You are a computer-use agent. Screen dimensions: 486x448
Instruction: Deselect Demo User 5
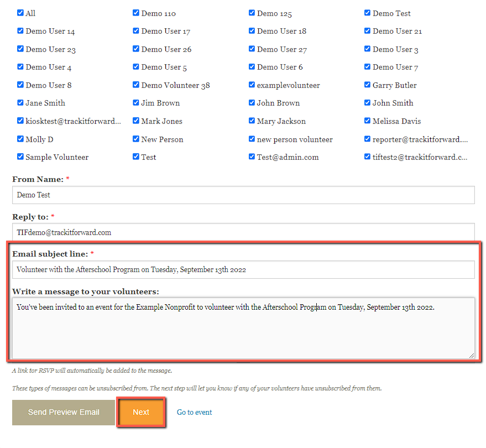(x=136, y=67)
